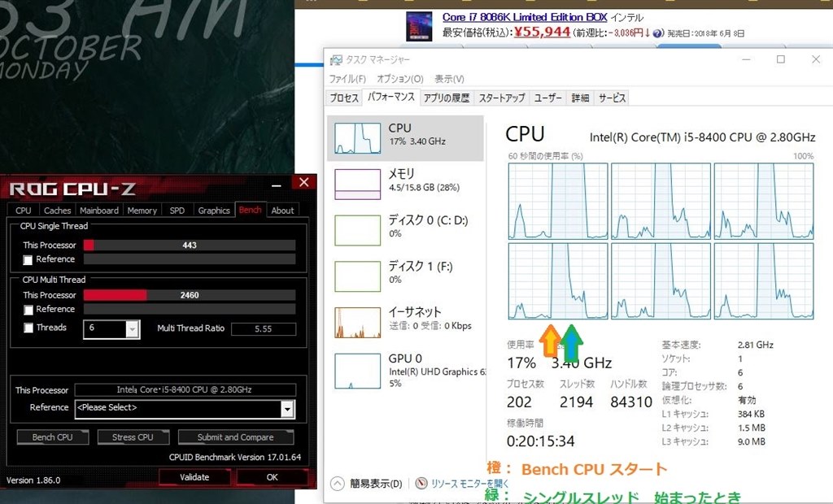This screenshot has width=833, height=504.
Task: Open the ファイル(F) menu in Task Manager
Action: [347, 79]
